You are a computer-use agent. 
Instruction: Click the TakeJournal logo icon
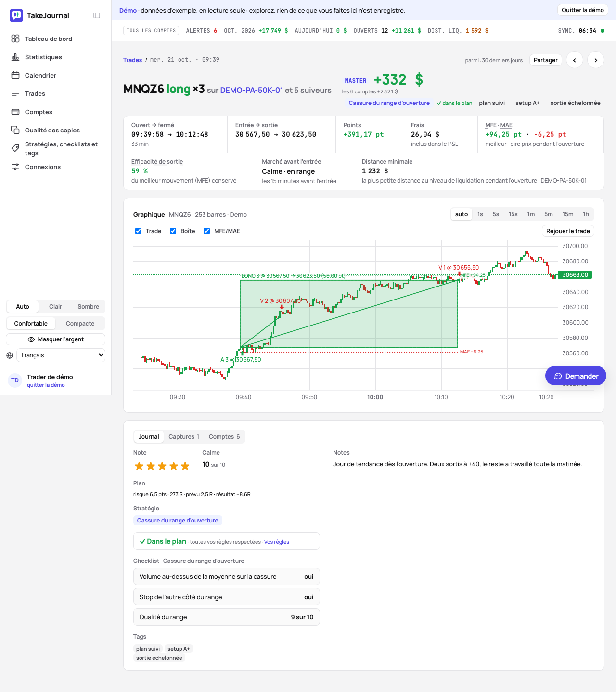click(16, 15)
